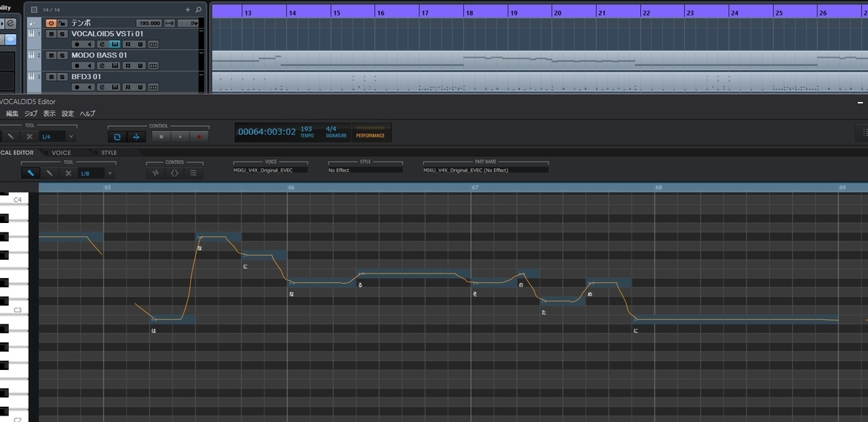This screenshot has width=868, height=422.
Task: Open the instrument panel for VOCALOID5 VSTi 01
Action: [x=115, y=44]
